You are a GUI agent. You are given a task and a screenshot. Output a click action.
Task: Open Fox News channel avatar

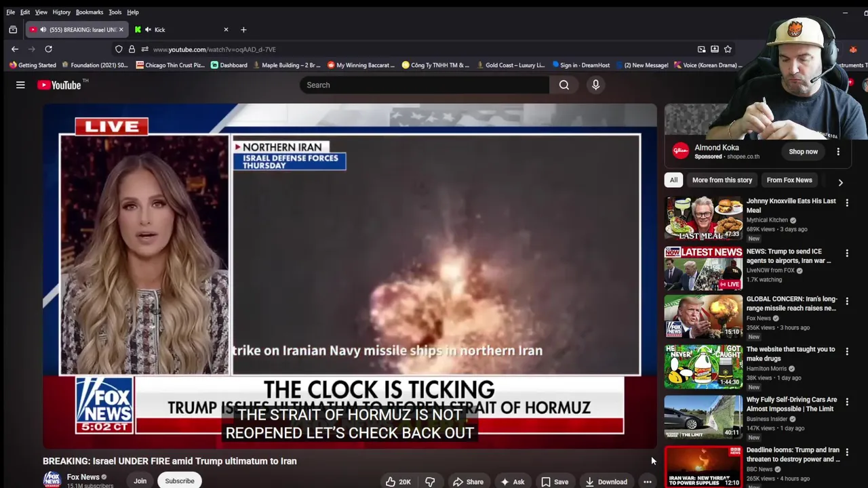click(52, 480)
